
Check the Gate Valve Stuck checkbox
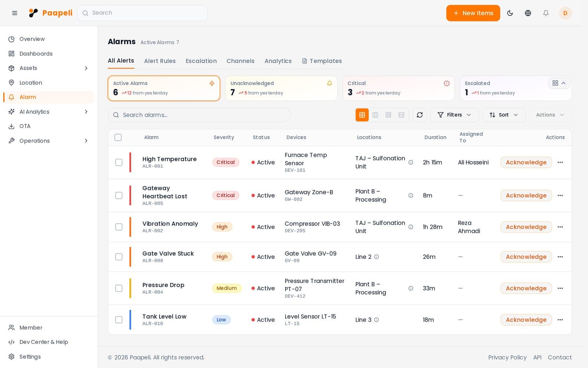pos(119,257)
